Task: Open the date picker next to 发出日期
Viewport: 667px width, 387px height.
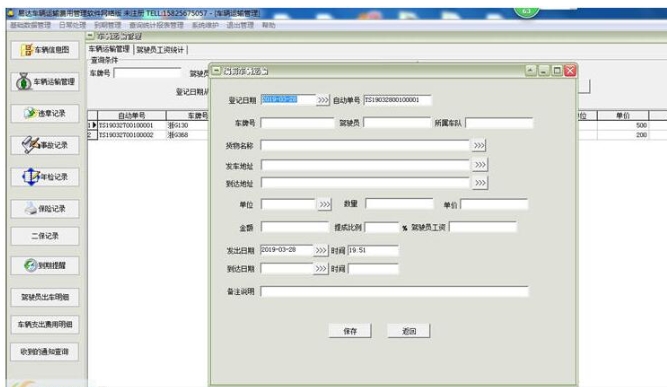Action: (x=321, y=250)
